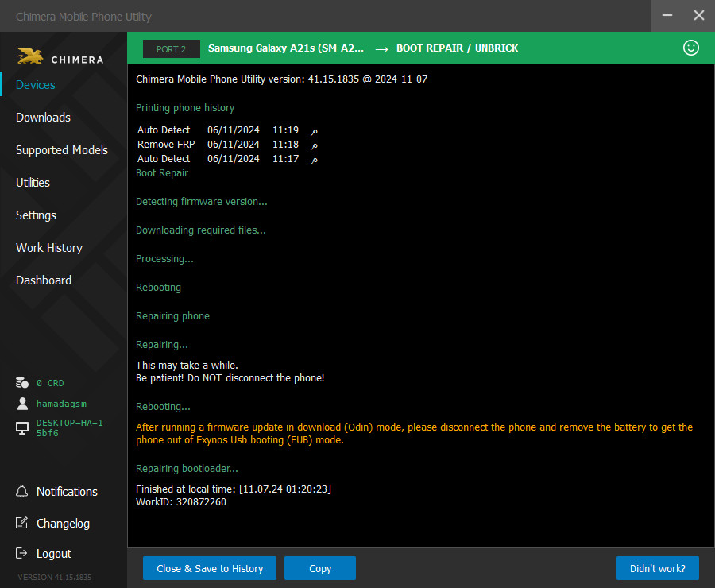Click the Processing... log line
This screenshot has width=715, height=588.
click(164, 259)
